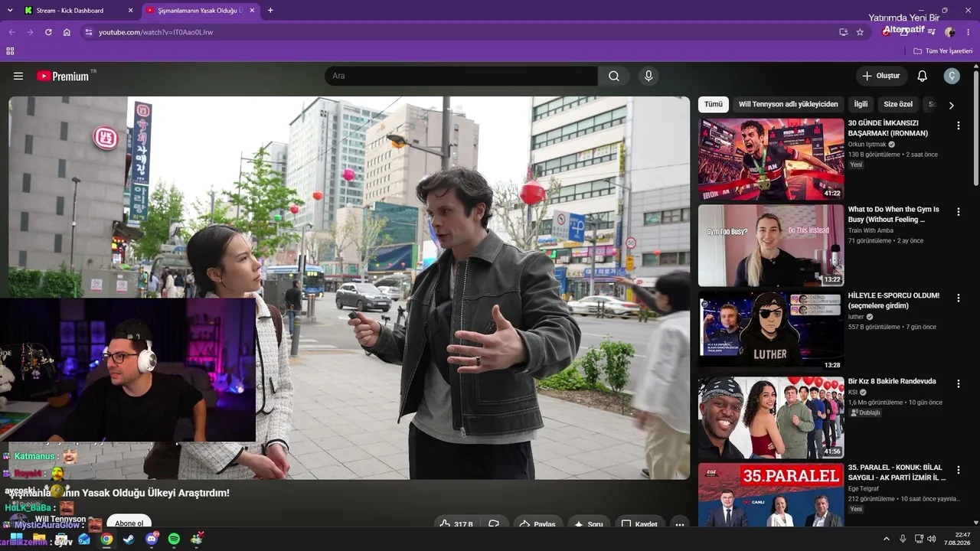The height and width of the screenshot is (551, 980).
Task: Open Discord from the taskbar
Action: point(151,540)
